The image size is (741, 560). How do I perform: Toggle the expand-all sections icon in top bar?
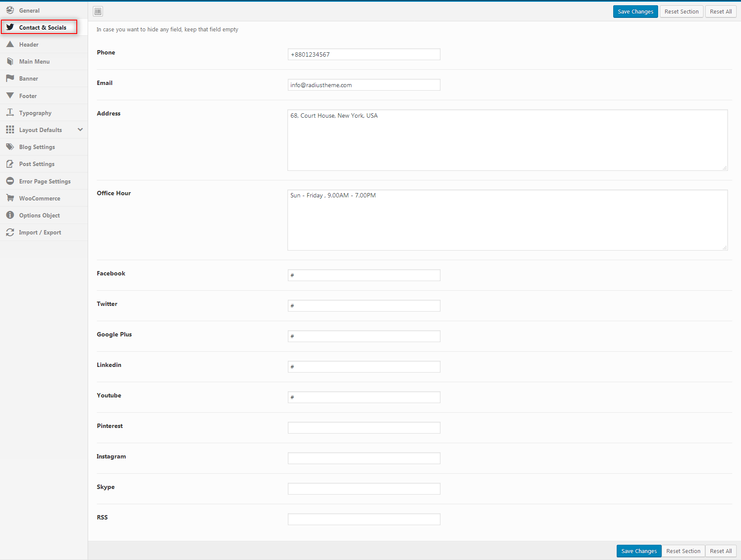[98, 11]
